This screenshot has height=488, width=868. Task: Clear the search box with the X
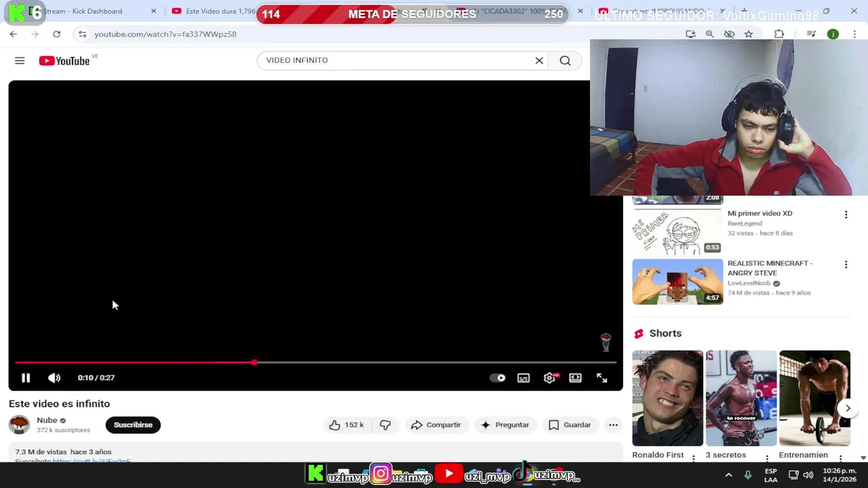(x=539, y=60)
